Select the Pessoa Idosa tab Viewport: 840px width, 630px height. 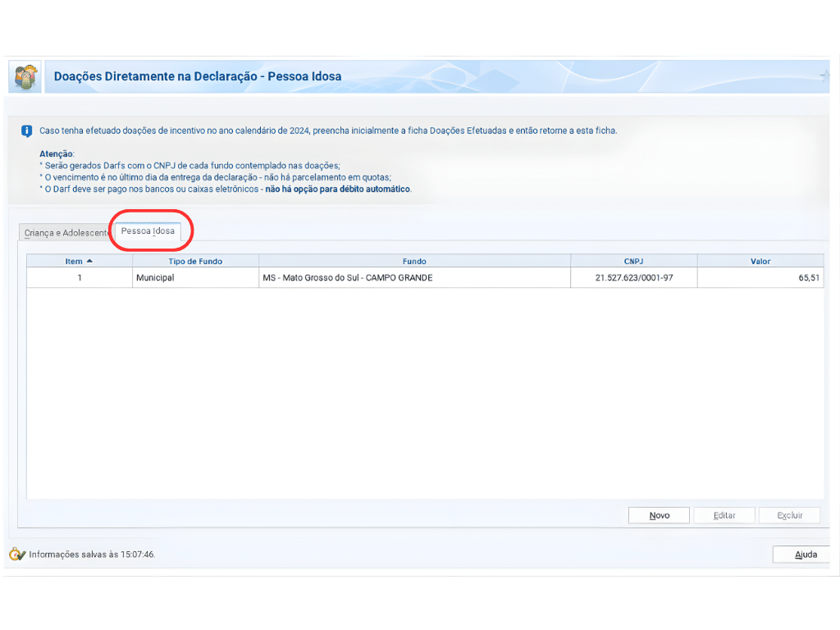pyautogui.click(x=148, y=231)
